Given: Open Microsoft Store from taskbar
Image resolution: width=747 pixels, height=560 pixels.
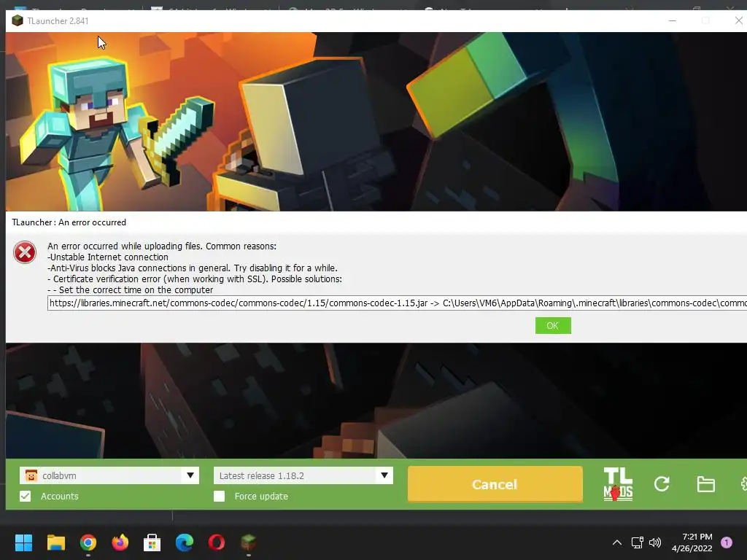Looking at the screenshot, I should click(x=152, y=542).
